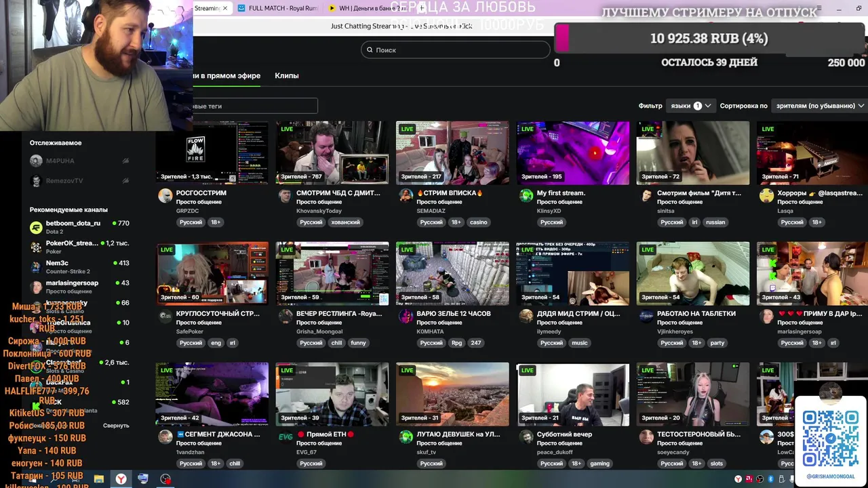Open KhovanskyToday channel avatar icon
868x488 pixels.
[285, 196]
